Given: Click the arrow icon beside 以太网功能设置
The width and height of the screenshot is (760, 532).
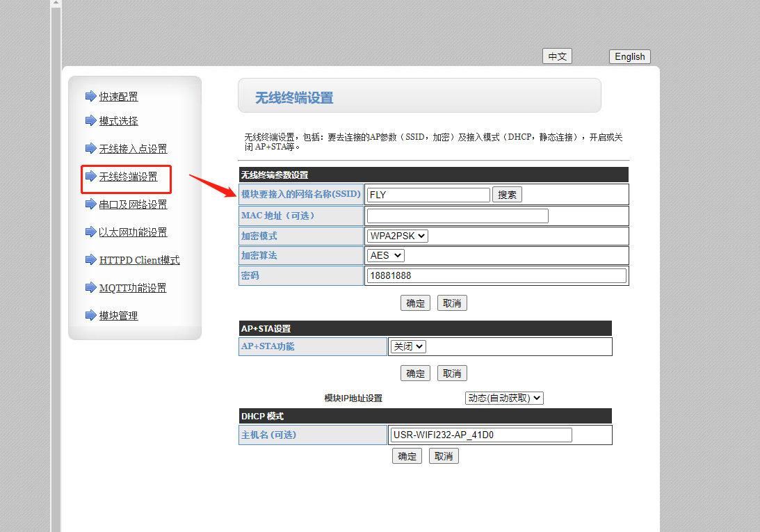Looking at the screenshot, I should pyautogui.click(x=90, y=232).
